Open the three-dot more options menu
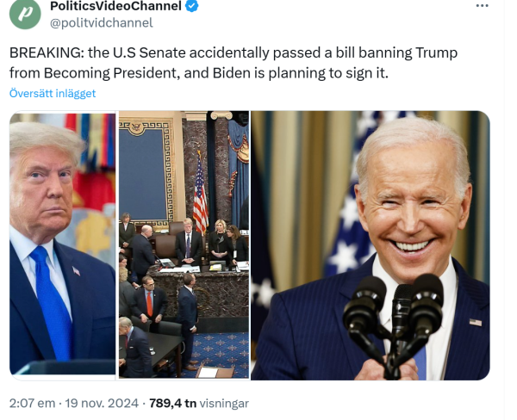 coord(482,6)
